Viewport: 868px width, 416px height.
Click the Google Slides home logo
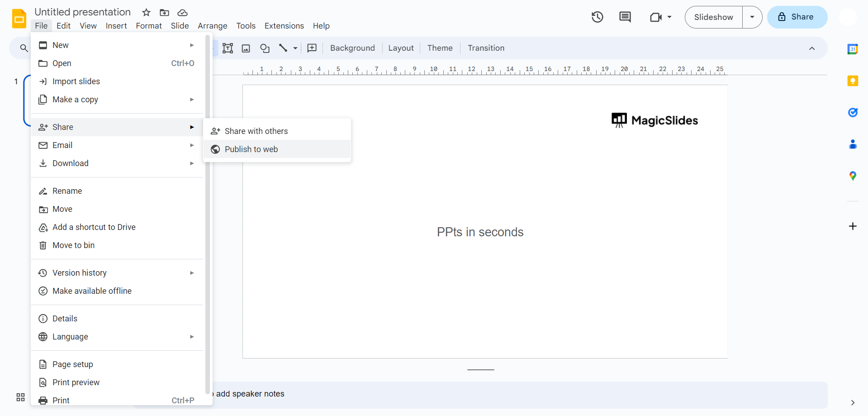tap(19, 19)
